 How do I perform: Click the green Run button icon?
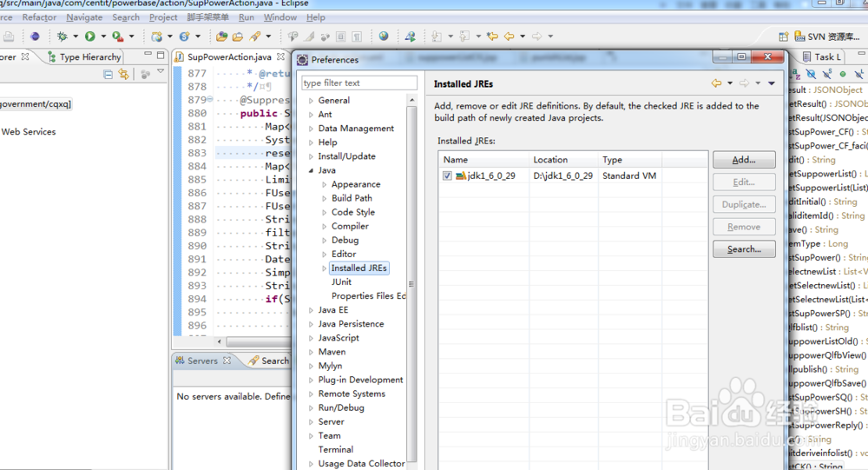coord(89,36)
